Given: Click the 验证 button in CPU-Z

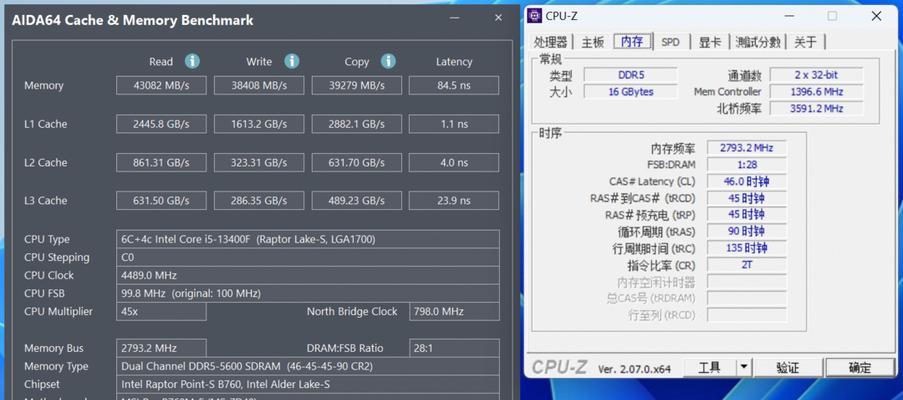Looking at the screenshot, I should [788, 368].
